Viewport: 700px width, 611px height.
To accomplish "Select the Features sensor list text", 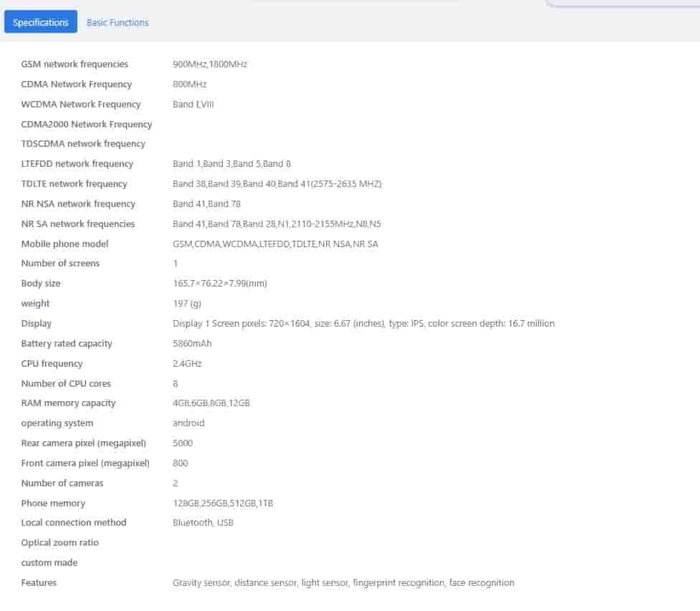I will (343, 583).
